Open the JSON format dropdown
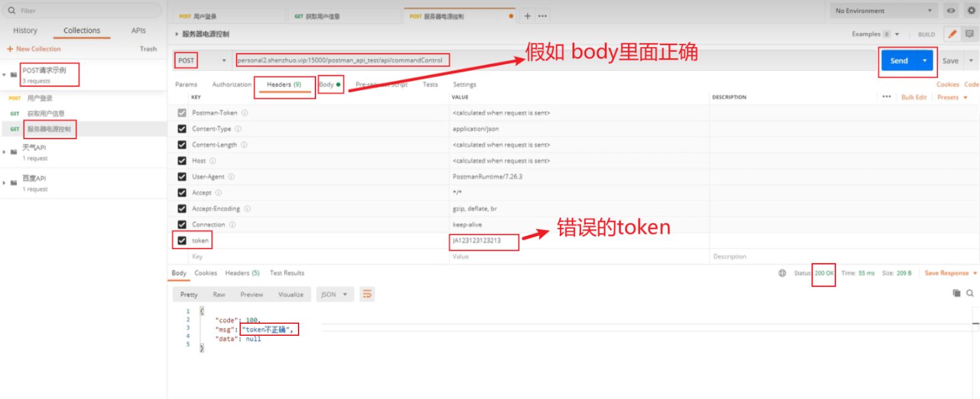This screenshot has height=399, width=980. [x=334, y=294]
